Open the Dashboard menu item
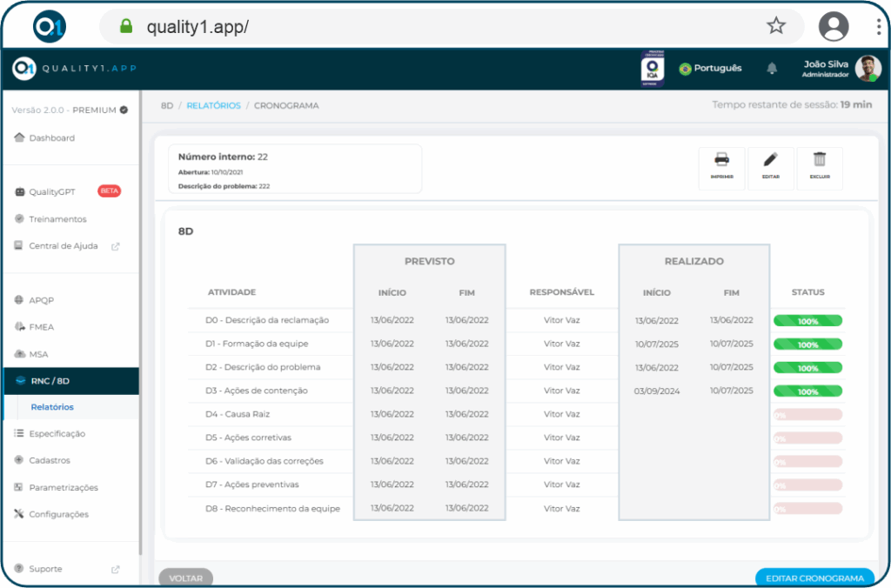 51,138
